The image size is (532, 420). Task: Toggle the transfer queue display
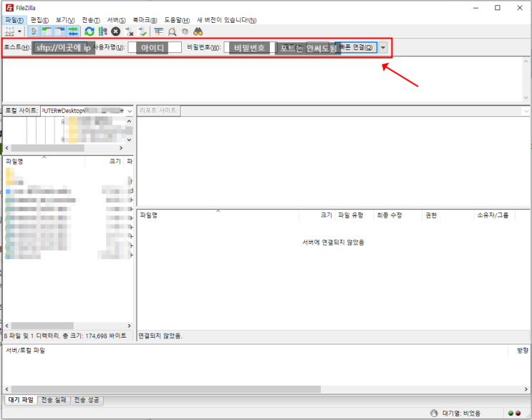click(72, 31)
